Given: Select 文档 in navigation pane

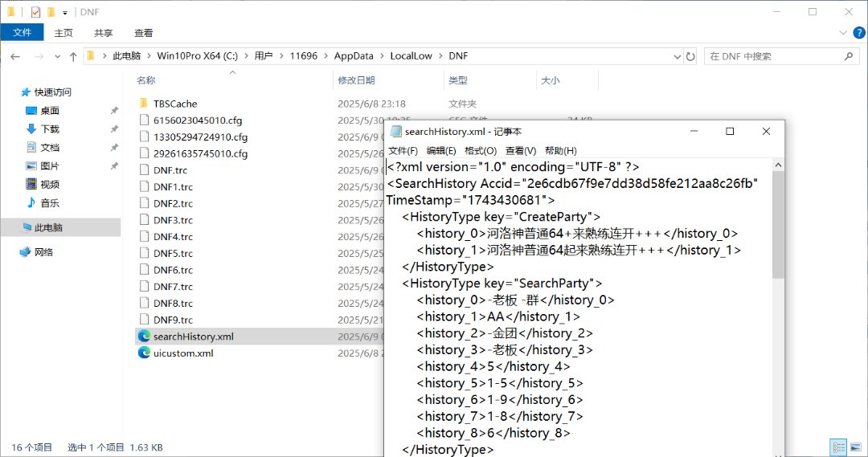Looking at the screenshot, I should pos(50,148).
